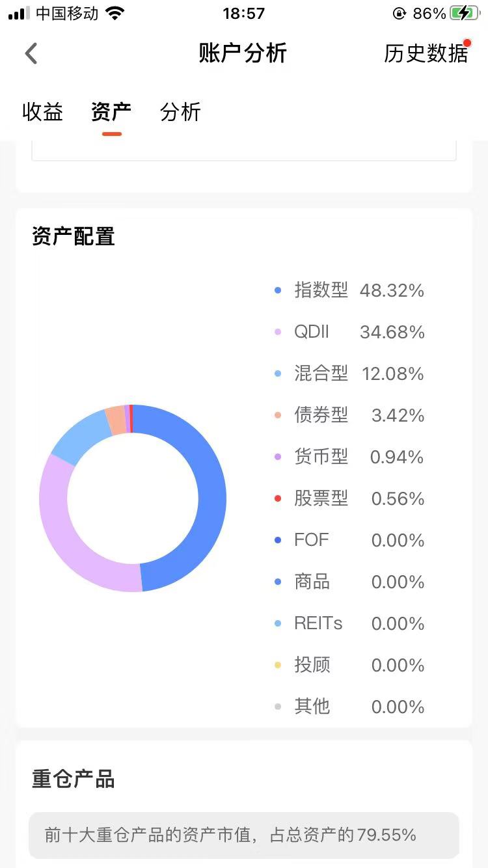The width and height of the screenshot is (488, 868).
Task: Select the REITs legend entry
Action: pos(349,623)
